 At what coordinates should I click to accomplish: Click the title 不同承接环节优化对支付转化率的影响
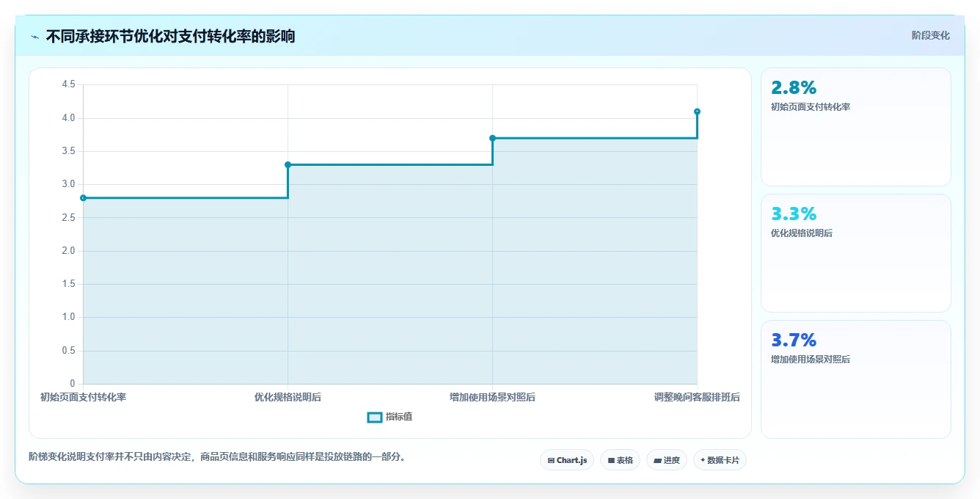click(170, 36)
